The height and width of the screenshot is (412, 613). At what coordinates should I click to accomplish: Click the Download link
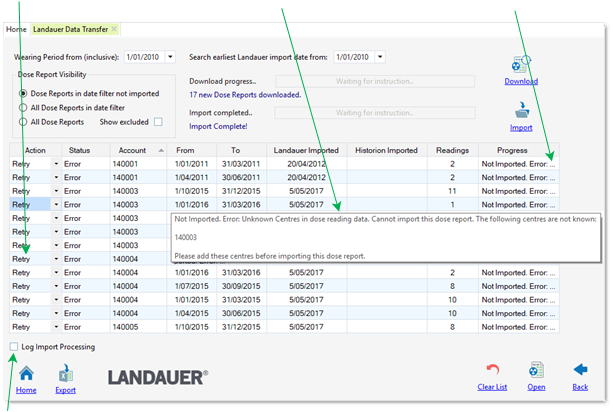(x=521, y=81)
